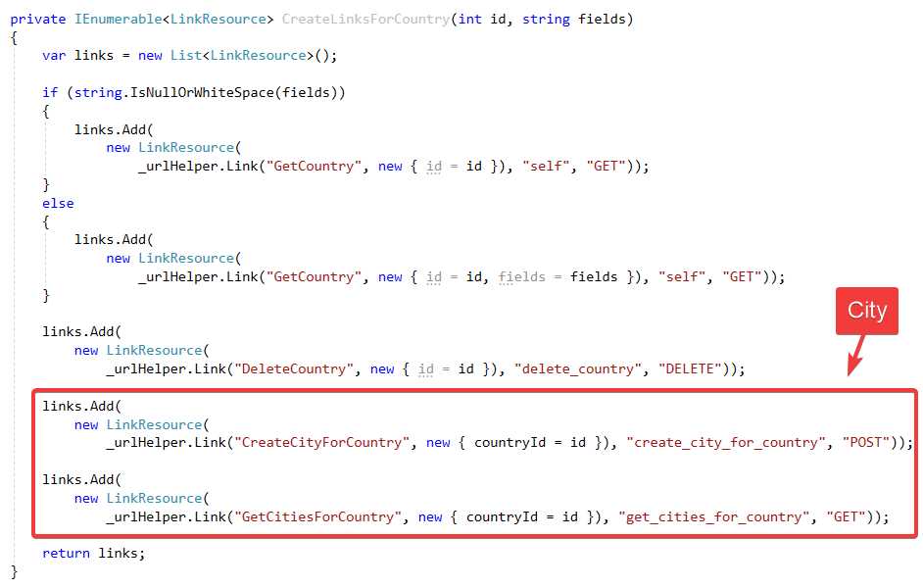
Task: Click the red City callout label
Action: (866, 311)
